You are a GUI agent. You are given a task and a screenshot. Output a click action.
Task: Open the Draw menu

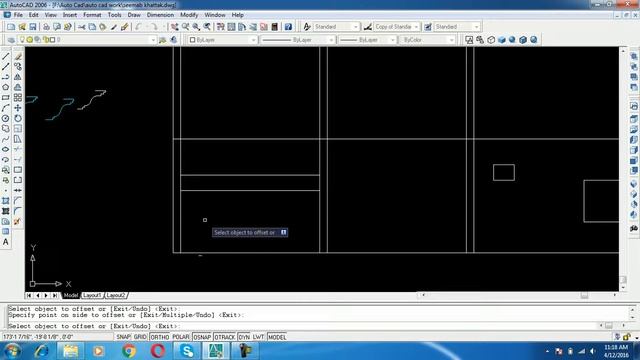(x=134, y=15)
